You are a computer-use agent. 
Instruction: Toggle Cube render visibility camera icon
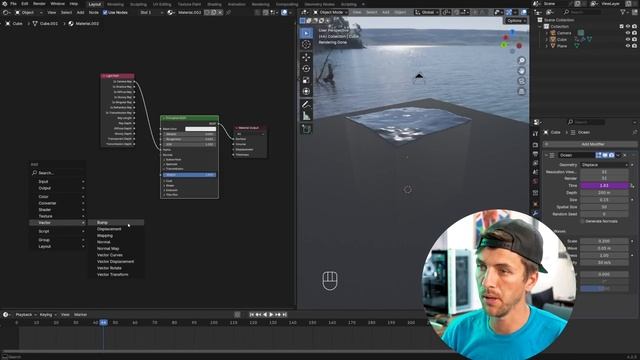point(634,40)
